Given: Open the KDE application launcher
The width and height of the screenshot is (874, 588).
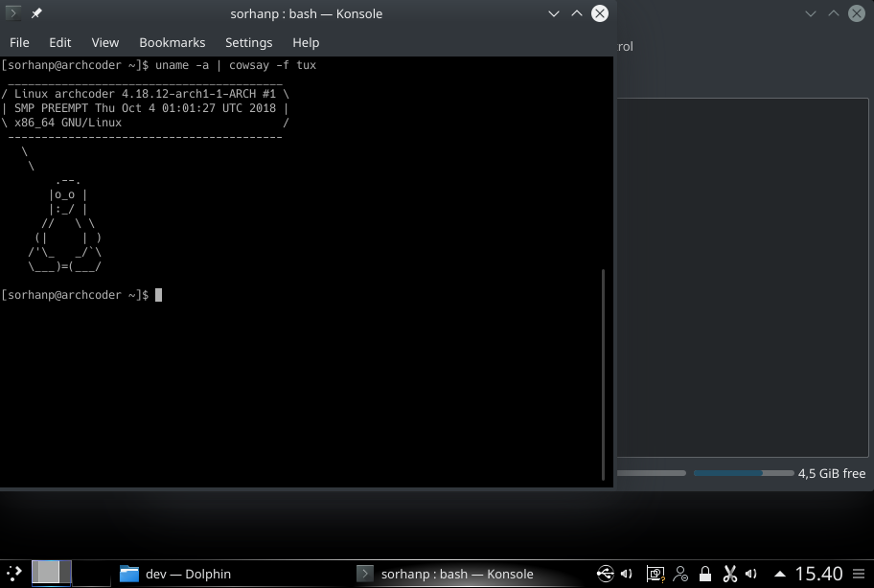Looking at the screenshot, I should (14, 574).
